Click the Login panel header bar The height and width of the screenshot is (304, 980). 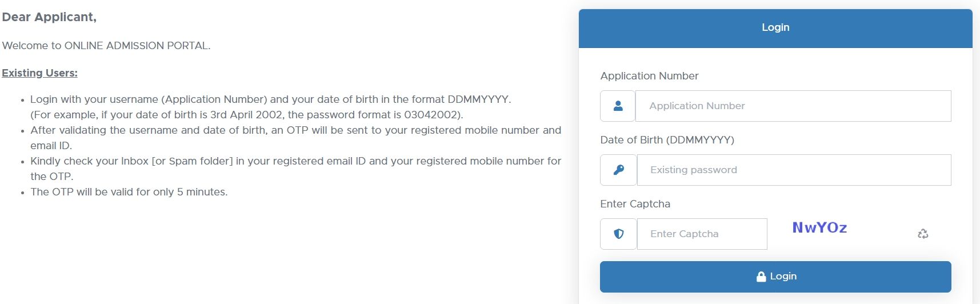(x=775, y=28)
